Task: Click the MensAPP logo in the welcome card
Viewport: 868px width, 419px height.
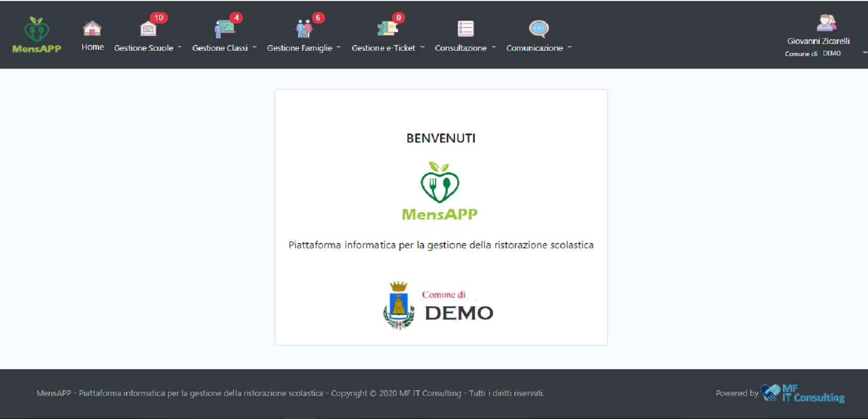Action: (x=440, y=191)
